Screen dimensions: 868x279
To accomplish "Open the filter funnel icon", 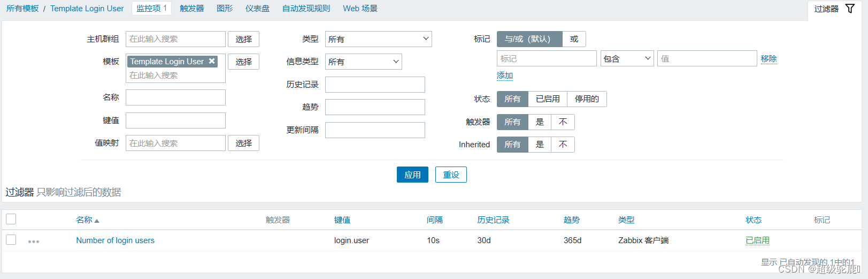I will [850, 9].
